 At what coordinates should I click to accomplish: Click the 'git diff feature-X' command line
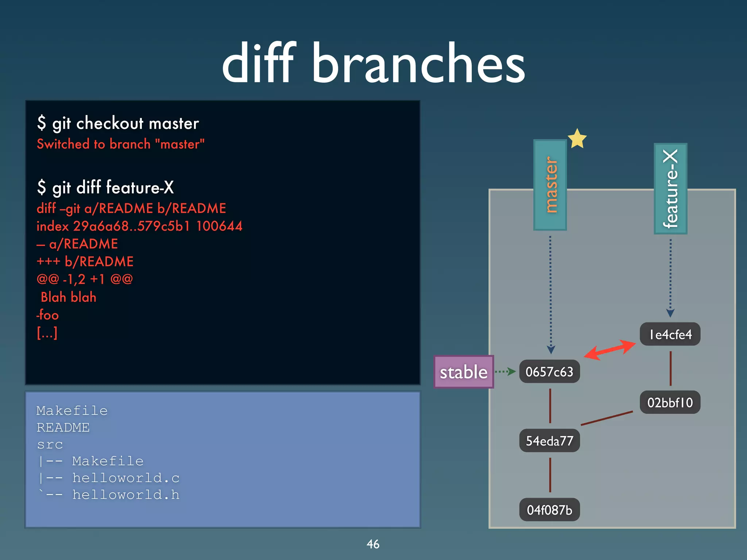point(105,188)
